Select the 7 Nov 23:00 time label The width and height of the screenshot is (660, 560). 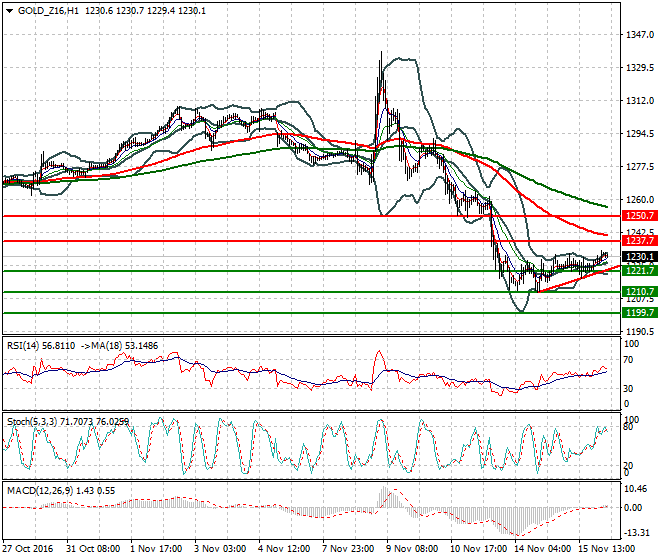348,549
